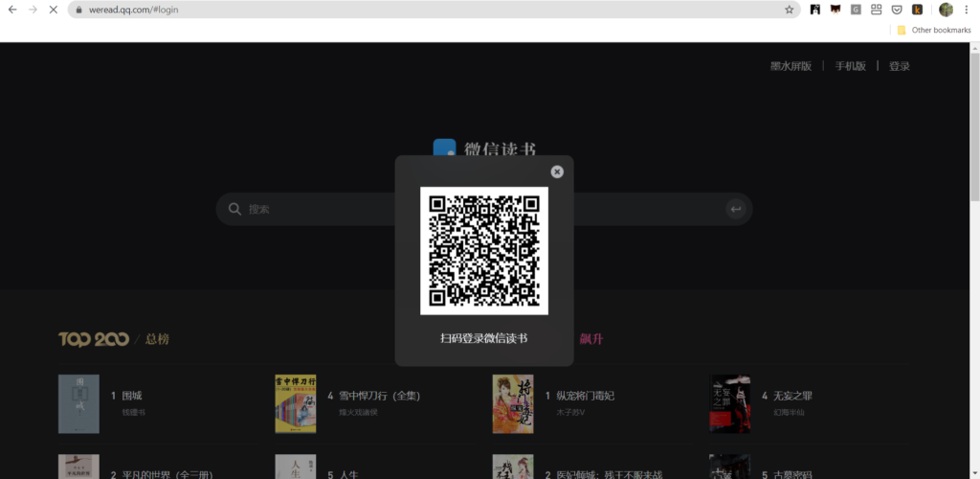Open the 围城 book title

pyautogui.click(x=132, y=396)
